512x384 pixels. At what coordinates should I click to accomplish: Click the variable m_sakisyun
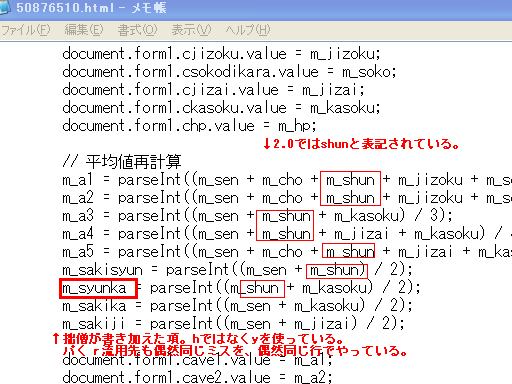click(x=102, y=270)
